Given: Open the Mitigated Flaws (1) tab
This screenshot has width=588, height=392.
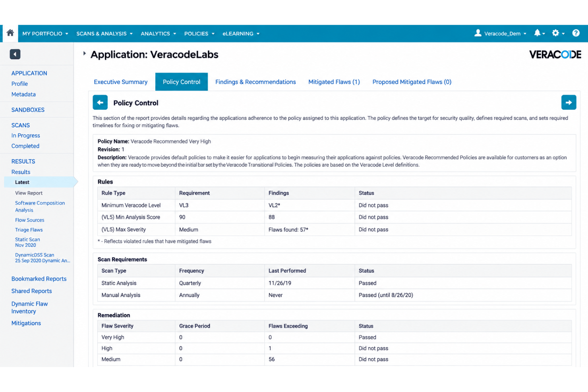Looking at the screenshot, I should click(x=334, y=82).
